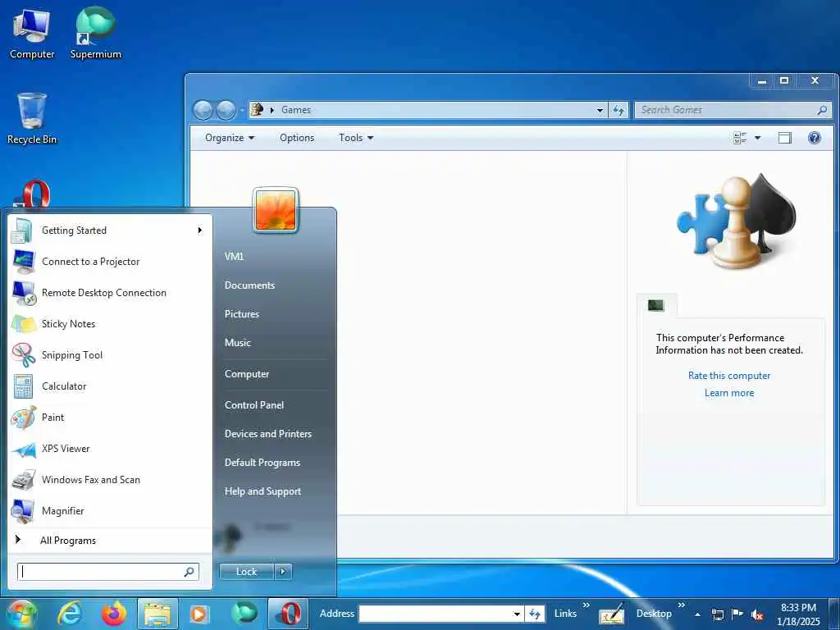Image resolution: width=840 pixels, height=630 pixels.
Task: Click the change view icon in Games window
Action: point(740,138)
